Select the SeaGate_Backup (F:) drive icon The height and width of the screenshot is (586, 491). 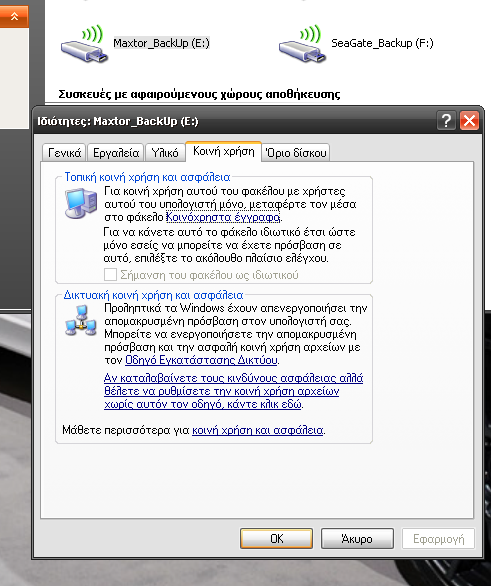(302, 44)
